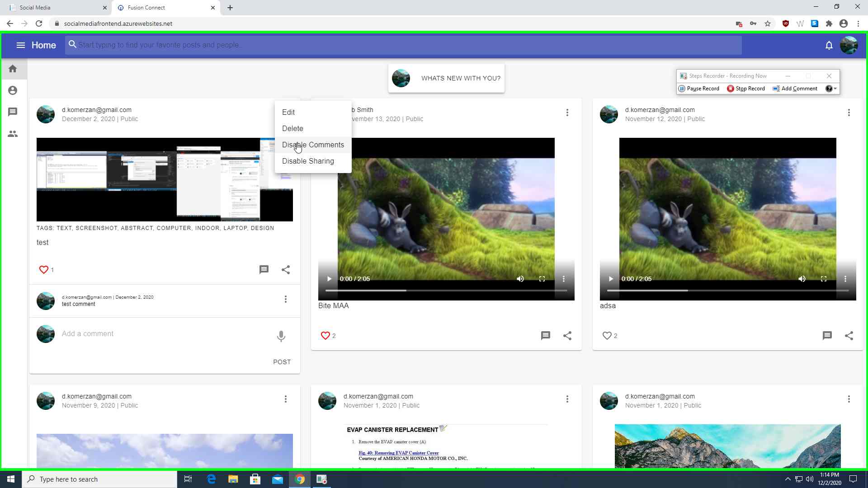868x488 pixels.
Task: Share the 'adsa' post
Action: 849,336
